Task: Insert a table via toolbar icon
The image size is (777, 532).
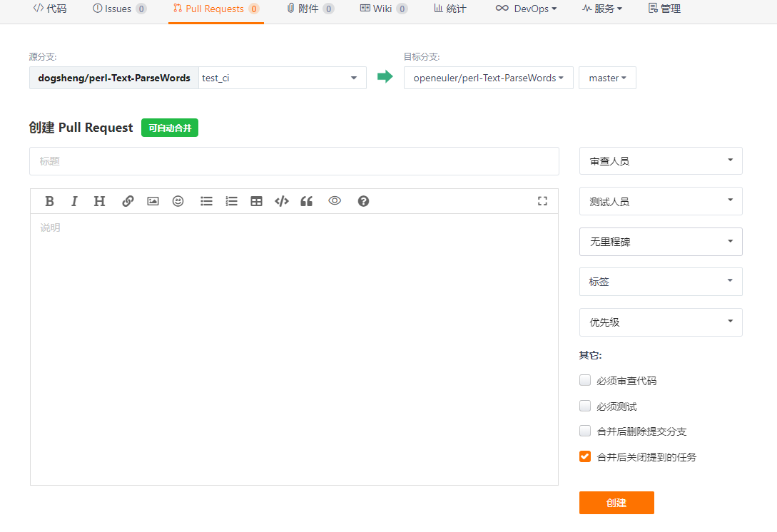Action: 256,201
